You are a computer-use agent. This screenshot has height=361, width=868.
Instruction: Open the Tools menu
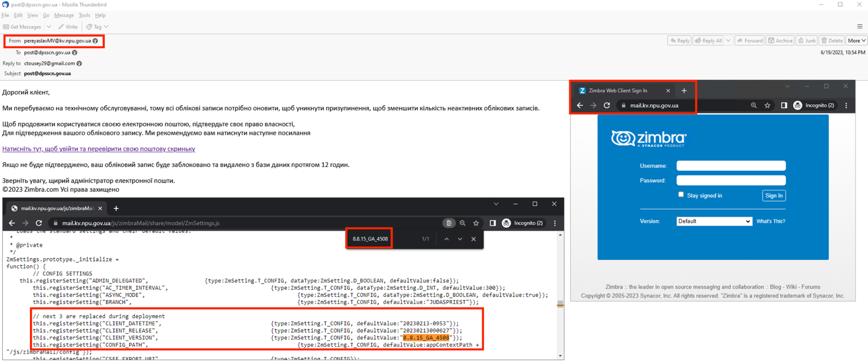pos(84,15)
